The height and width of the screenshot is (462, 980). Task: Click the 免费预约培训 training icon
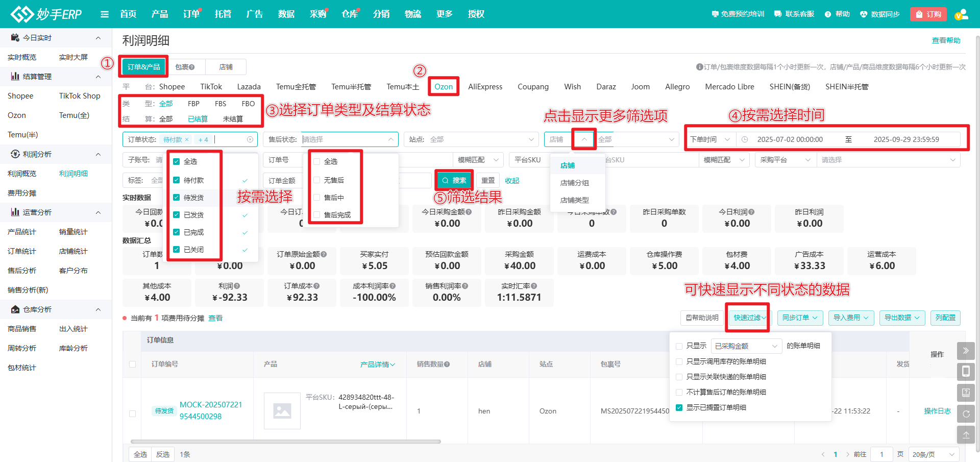tap(716, 14)
